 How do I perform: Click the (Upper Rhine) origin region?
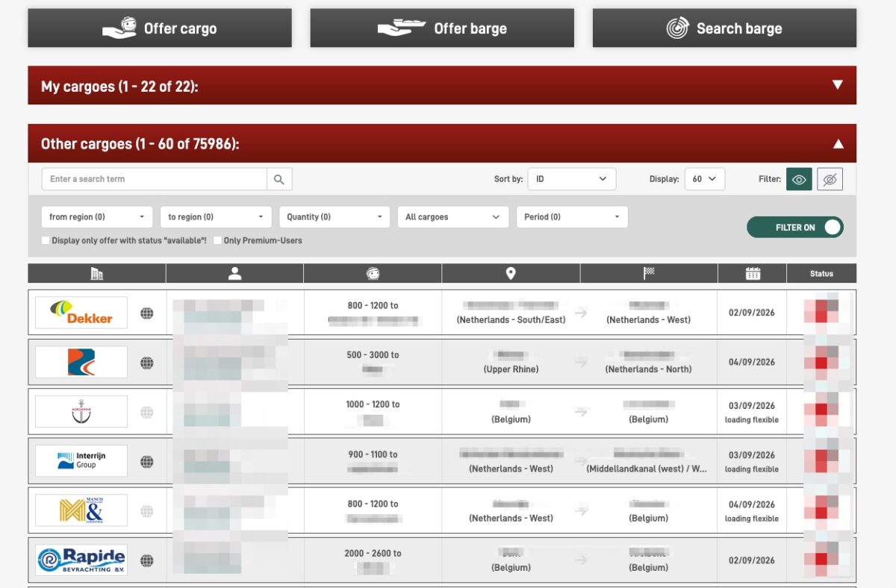pyautogui.click(x=511, y=369)
